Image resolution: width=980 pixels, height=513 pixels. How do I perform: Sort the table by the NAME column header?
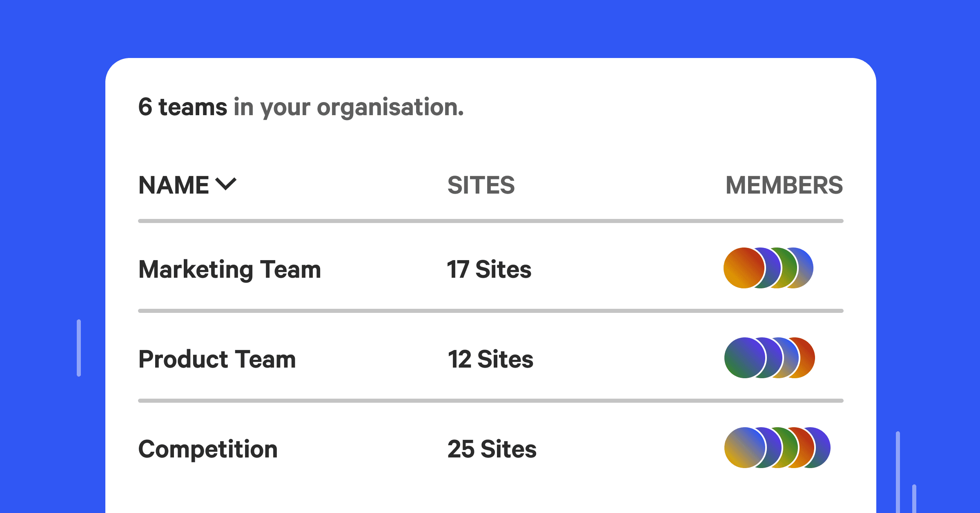coord(174,185)
